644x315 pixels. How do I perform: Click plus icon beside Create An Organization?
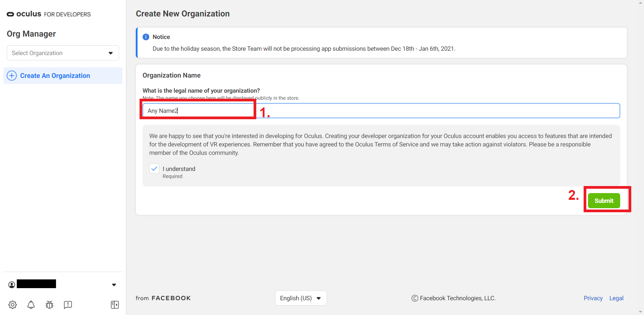[x=12, y=76]
